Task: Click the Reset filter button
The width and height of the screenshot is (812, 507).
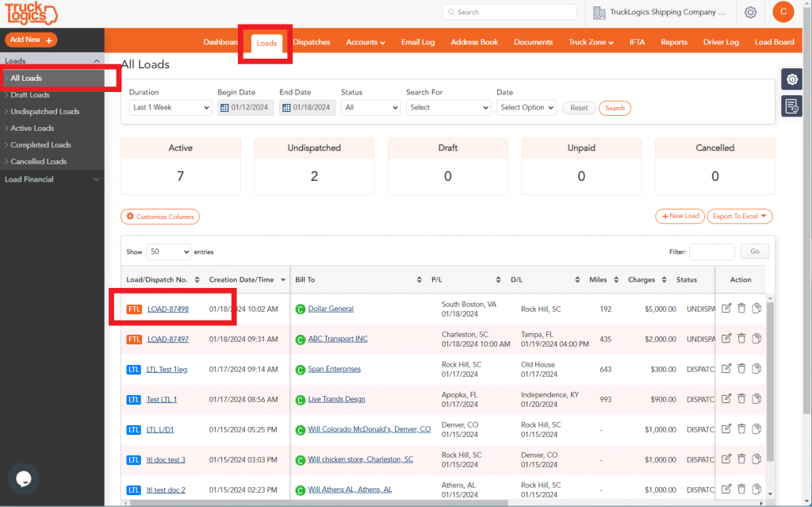Action: click(x=578, y=108)
